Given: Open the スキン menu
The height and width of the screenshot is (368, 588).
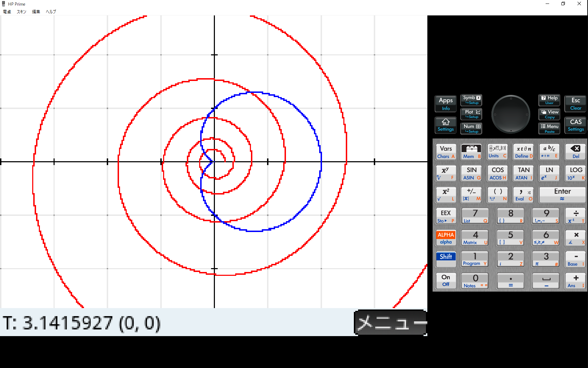Looking at the screenshot, I should point(21,12).
